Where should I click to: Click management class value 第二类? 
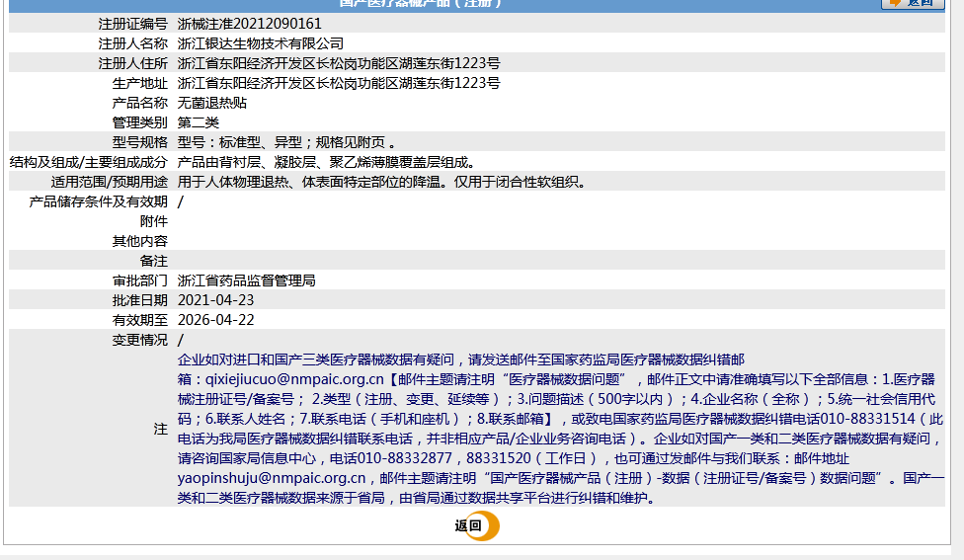(x=199, y=122)
